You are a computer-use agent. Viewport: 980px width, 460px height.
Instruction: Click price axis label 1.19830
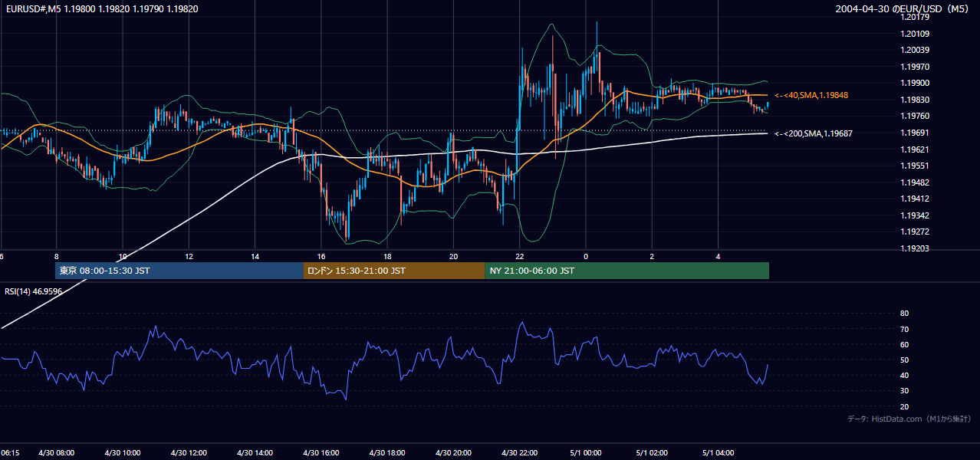pyautogui.click(x=916, y=100)
